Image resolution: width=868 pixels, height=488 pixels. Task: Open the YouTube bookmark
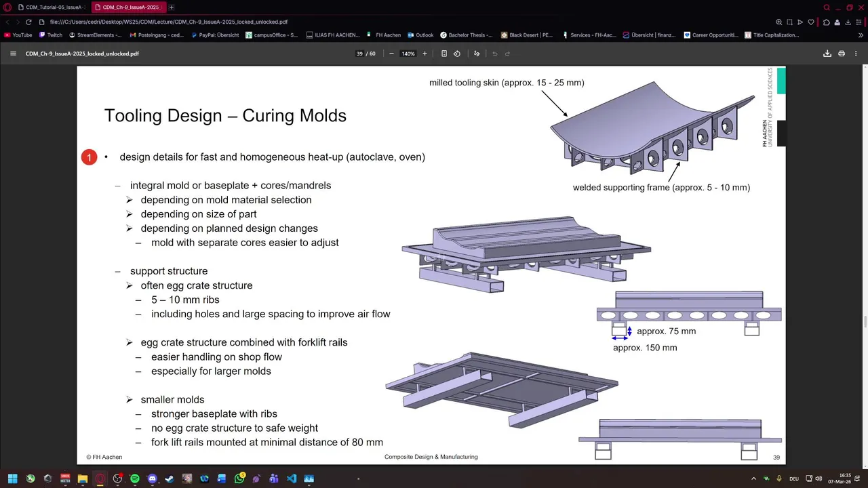pos(18,35)
